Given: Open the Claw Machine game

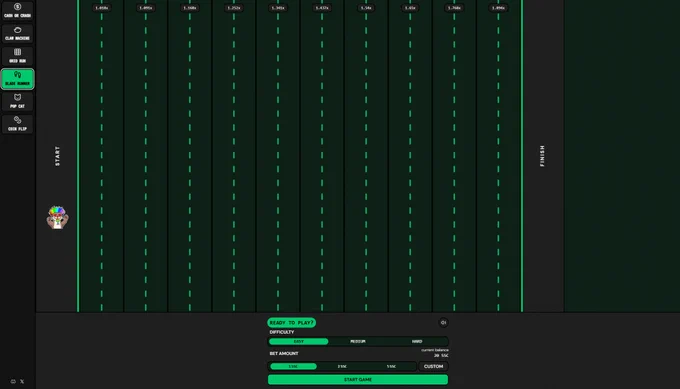Looking at the screenshot, I should click(x=17, y=33).
